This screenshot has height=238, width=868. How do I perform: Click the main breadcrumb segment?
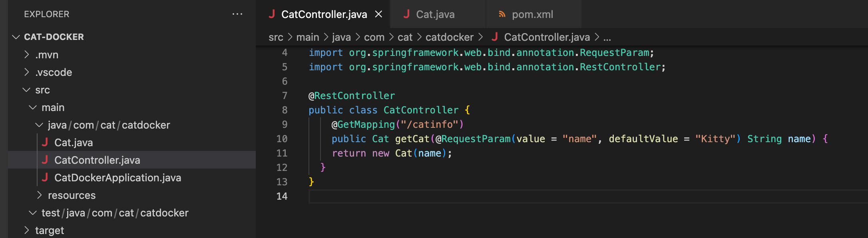point(308,37)
